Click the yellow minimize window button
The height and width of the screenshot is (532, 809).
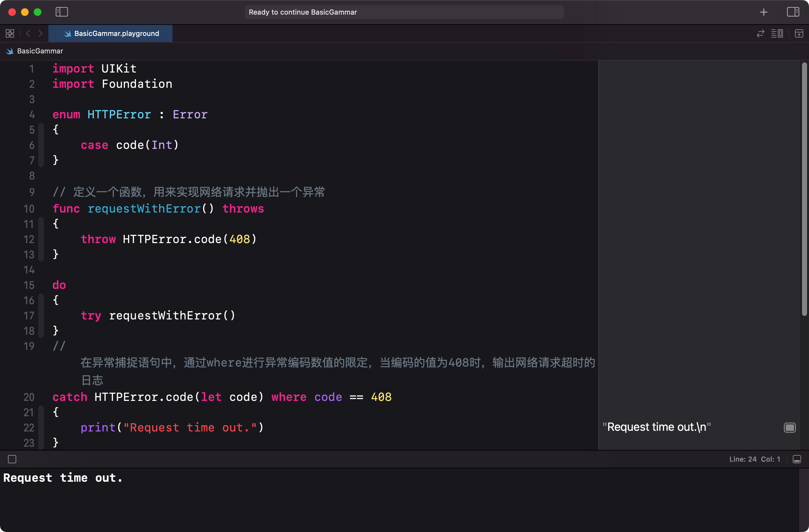point(25,12)
